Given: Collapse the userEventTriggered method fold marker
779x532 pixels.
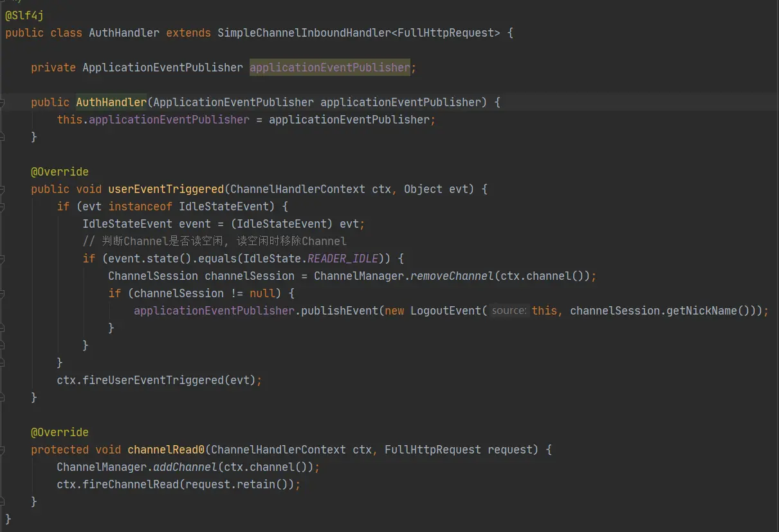Looking at the screenshot, I should click(x=3, y=189).
